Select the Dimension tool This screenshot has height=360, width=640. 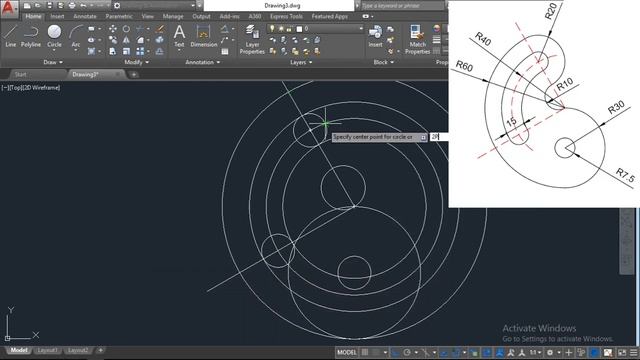[203, 35]
